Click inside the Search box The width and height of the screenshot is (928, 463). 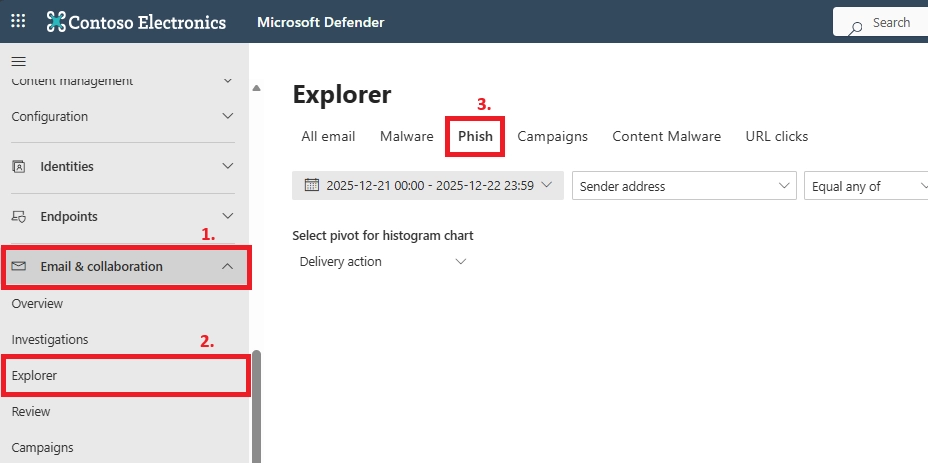point(881,22)
